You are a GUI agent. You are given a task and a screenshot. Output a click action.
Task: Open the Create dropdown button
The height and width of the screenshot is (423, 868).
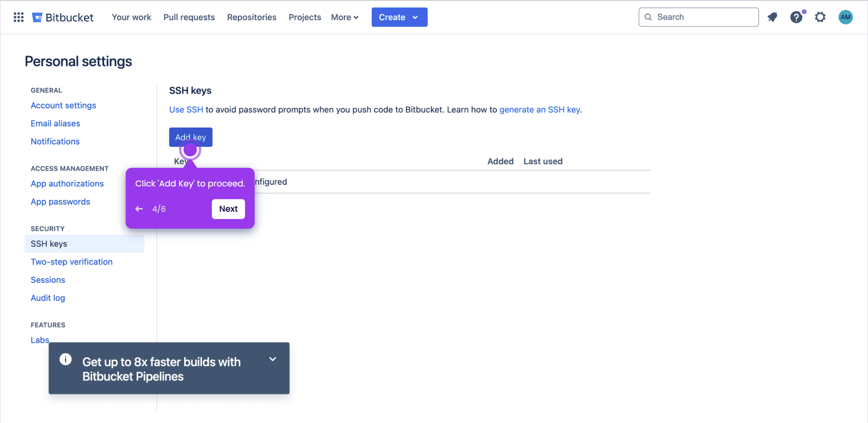coord(399,17)
